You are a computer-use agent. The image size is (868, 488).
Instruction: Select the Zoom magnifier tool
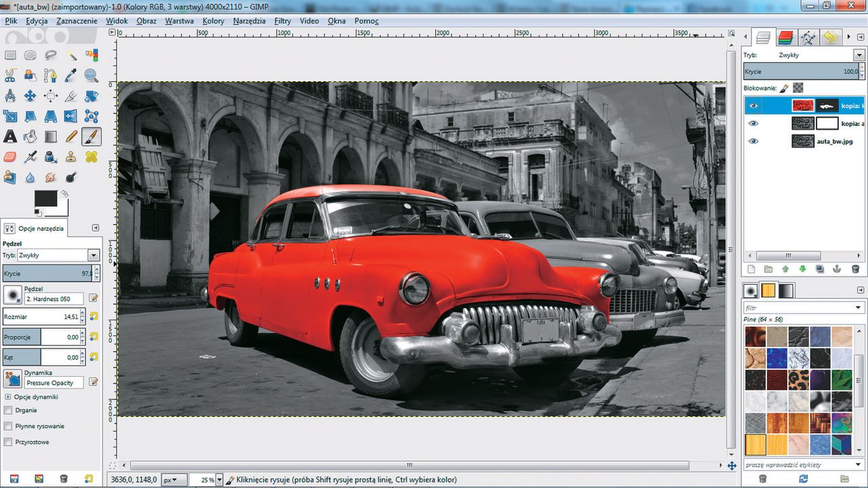coord(92,76)
